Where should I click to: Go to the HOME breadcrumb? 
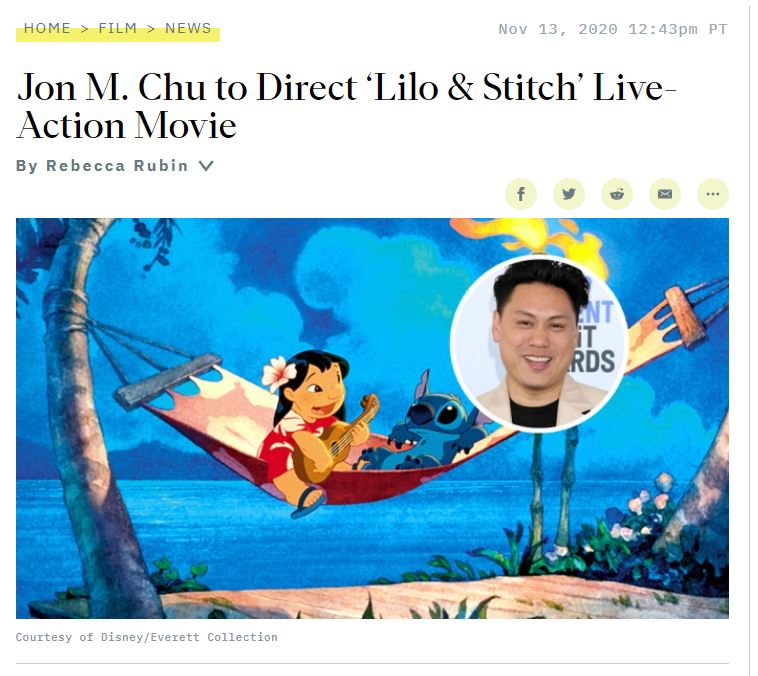47,29
